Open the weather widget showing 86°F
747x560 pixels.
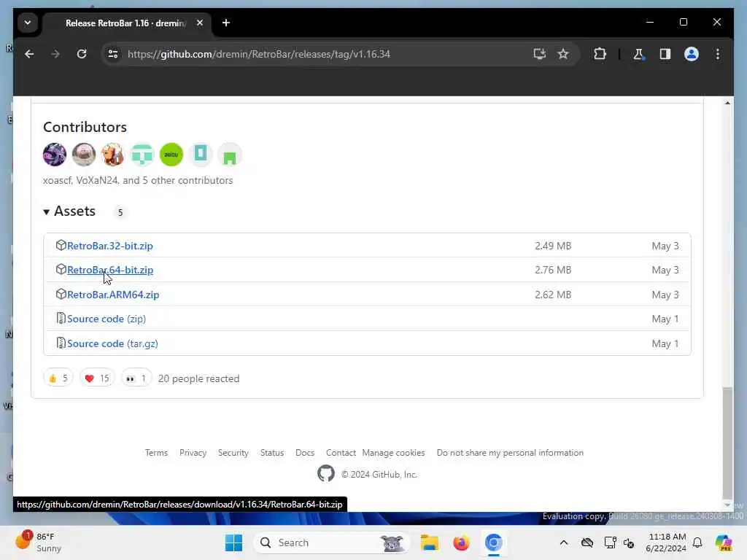click(x=38, y=542)
